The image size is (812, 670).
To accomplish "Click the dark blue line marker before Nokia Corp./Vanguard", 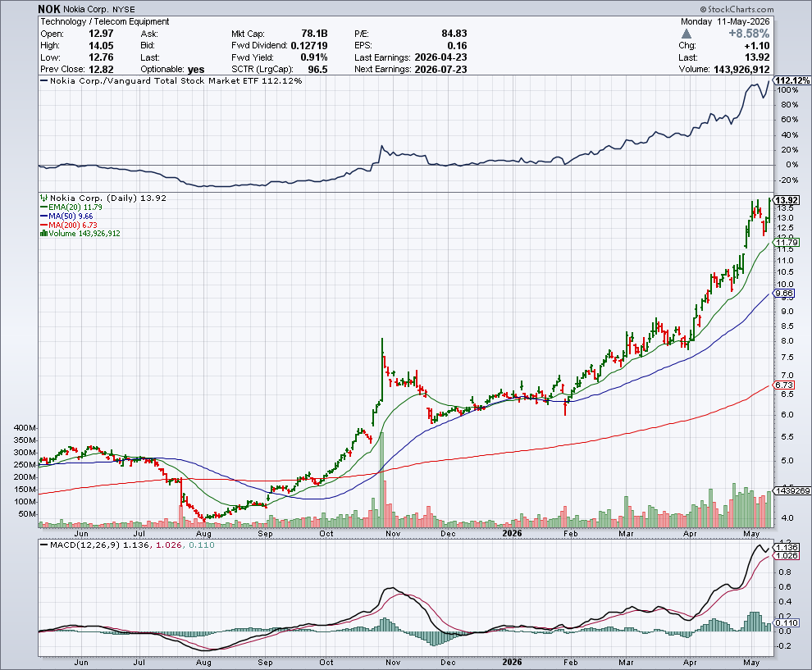I will (44, 80).
